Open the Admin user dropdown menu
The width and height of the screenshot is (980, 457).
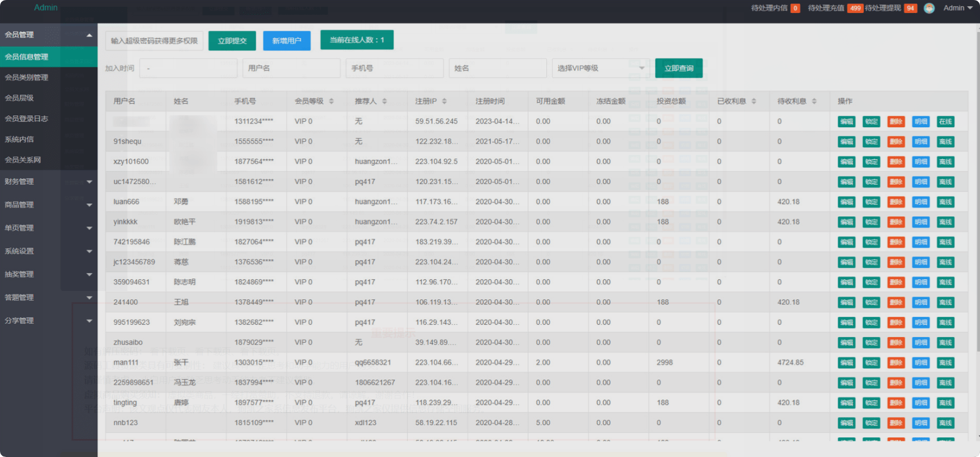[957, 8]
